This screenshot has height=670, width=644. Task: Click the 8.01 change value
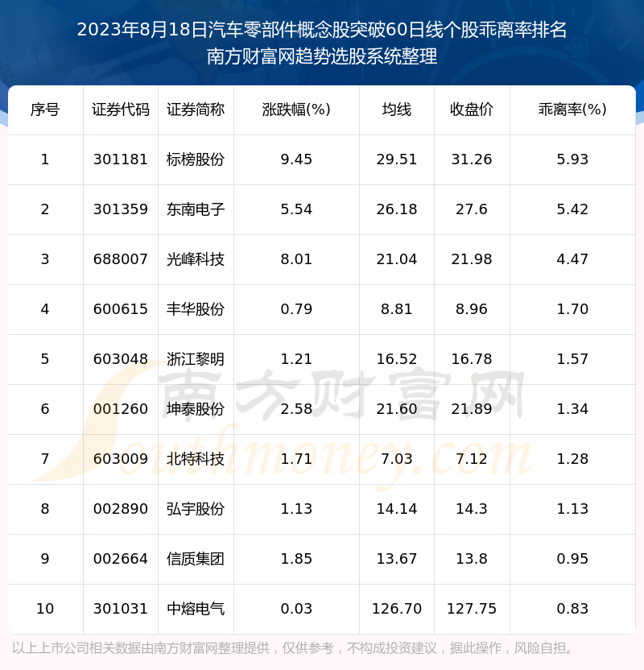pos(296,259)
